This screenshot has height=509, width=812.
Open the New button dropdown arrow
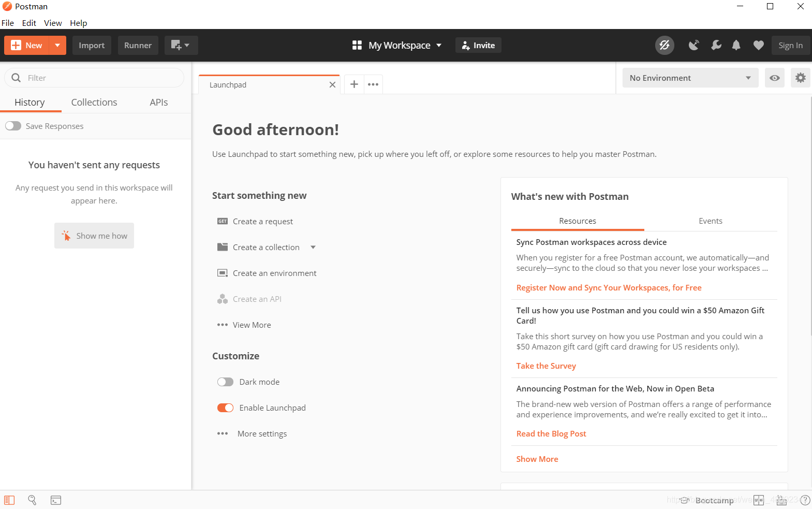[57, 45]
